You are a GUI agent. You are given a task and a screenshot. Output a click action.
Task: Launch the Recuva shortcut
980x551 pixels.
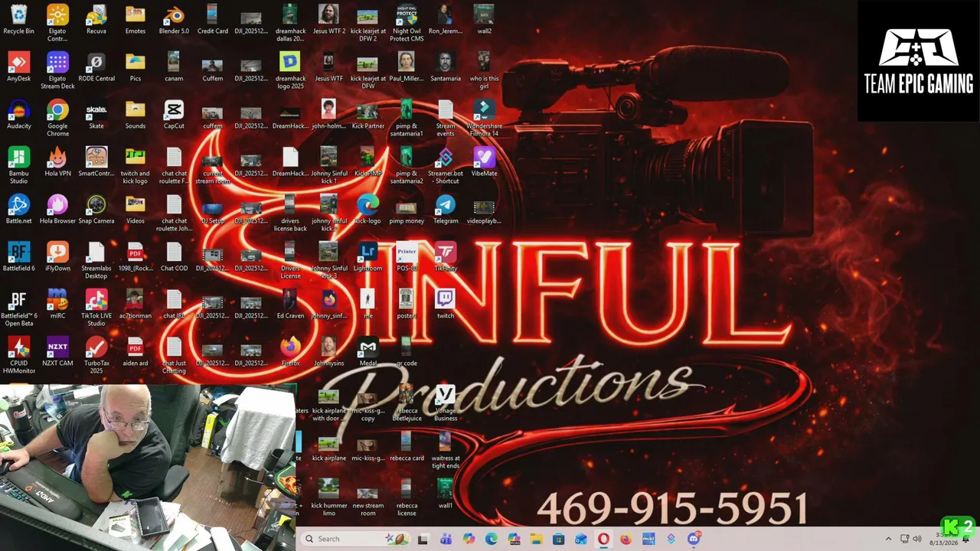(96, 20)
